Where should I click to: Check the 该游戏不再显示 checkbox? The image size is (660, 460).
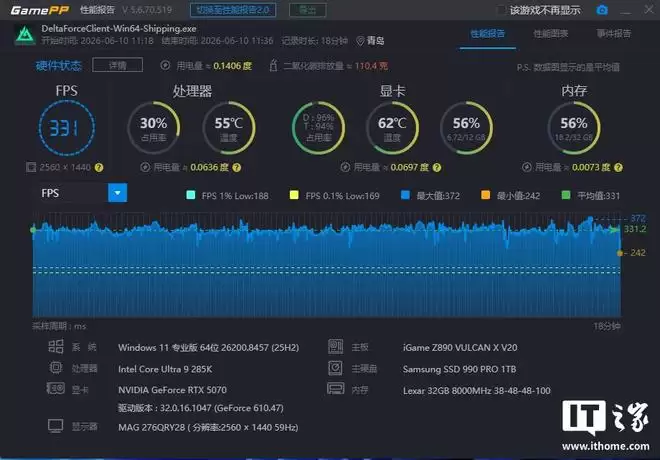[501, 10]
